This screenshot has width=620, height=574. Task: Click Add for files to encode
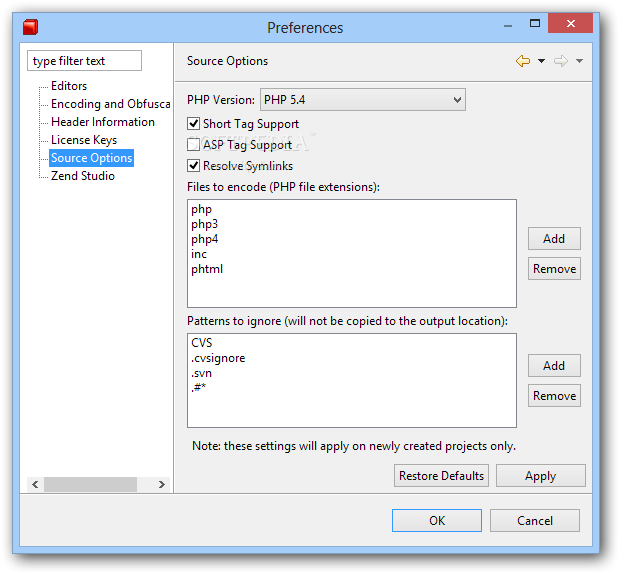click(x=554, y=238)
